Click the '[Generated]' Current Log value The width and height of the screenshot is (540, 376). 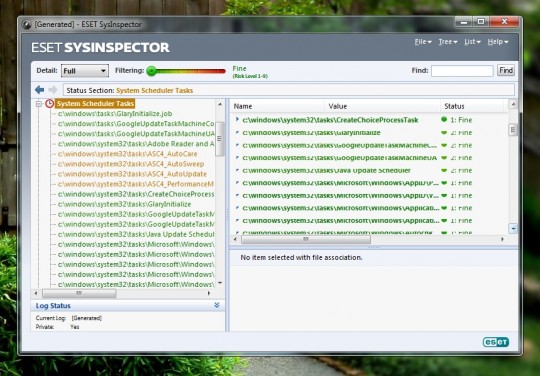[x=86, y=318]
